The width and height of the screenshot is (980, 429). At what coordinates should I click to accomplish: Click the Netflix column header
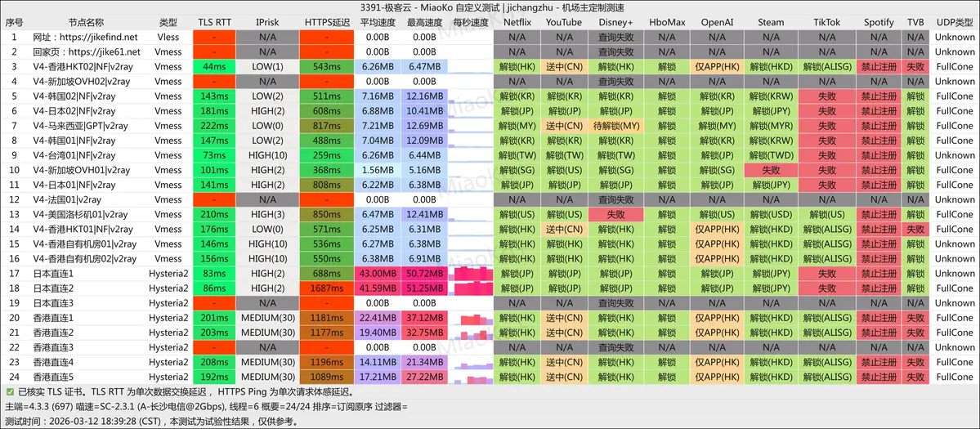click(x=517, y=23)
